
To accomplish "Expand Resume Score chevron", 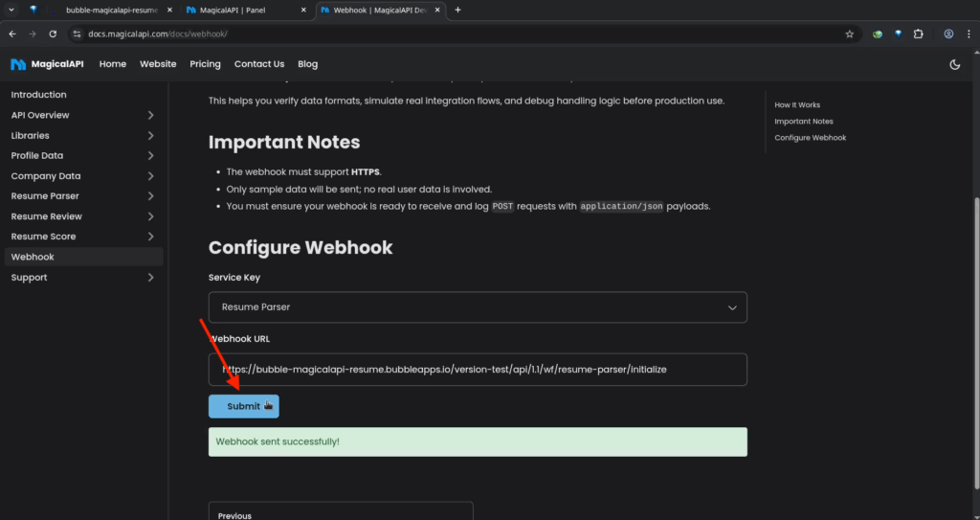I will coord(150,236).
